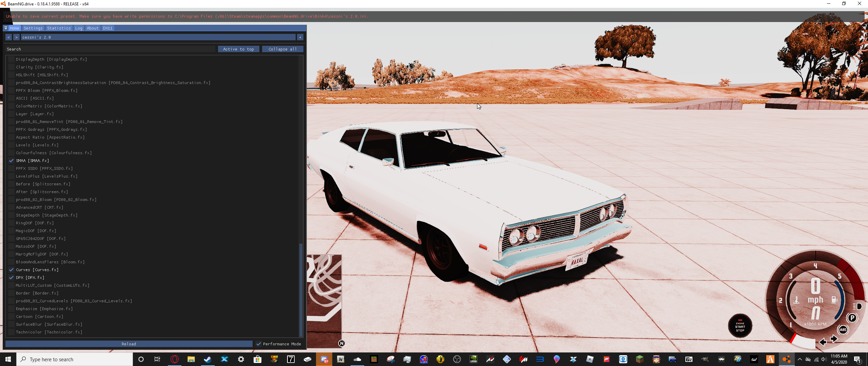Open the cessni's 2.0 preset dropdown
This screenshot has width=868, height=366.
[x=158, y=37]
